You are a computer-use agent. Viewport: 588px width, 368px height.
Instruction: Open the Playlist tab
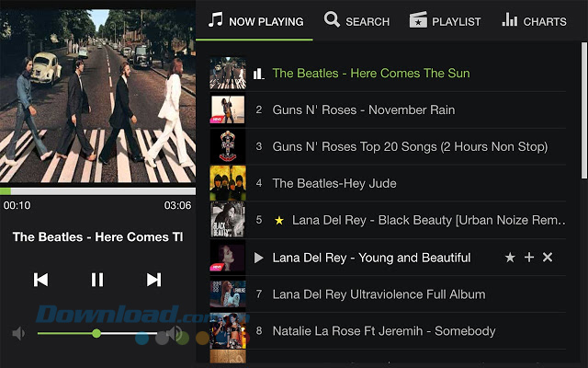pos(446,21)
